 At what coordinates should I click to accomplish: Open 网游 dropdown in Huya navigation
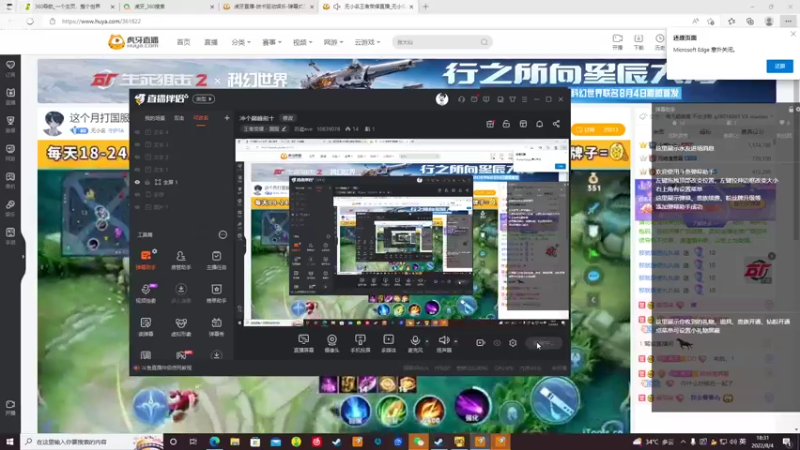[333, 42]
